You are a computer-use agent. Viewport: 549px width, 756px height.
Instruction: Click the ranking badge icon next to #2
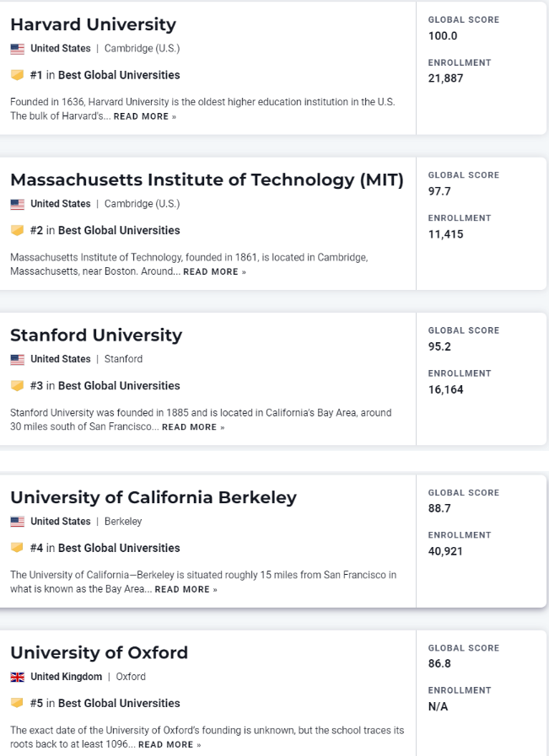click(17, 230)
